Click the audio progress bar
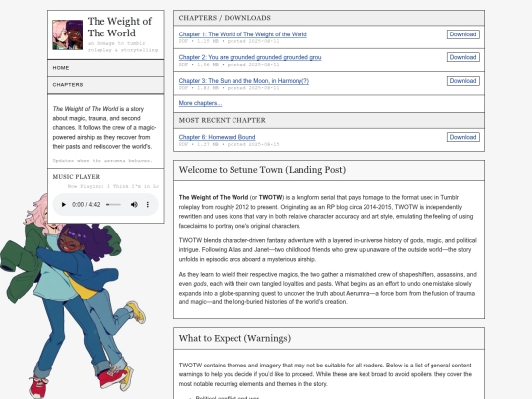 coord(113,205)
